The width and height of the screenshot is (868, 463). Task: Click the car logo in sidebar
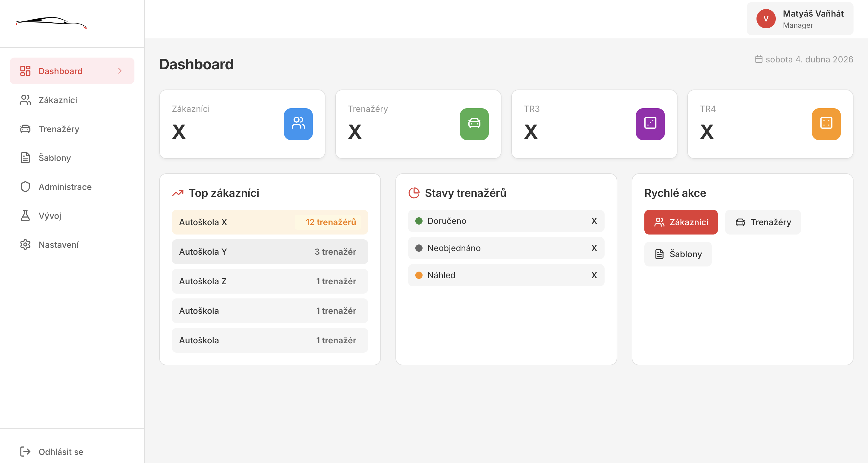click(x=52, y=23)
